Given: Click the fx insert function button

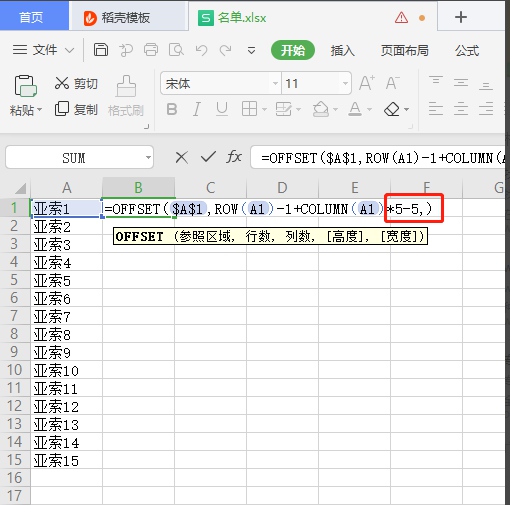Looking at the screenshot, I should click(234, 156).
